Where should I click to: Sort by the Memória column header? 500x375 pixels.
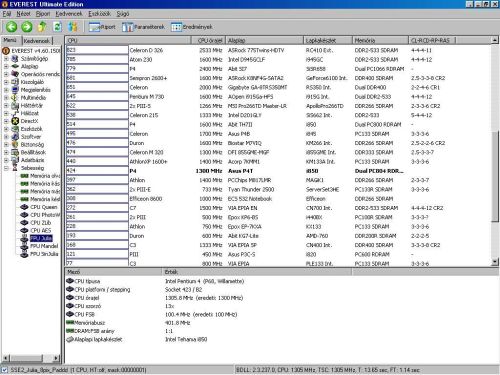(380, 40)
